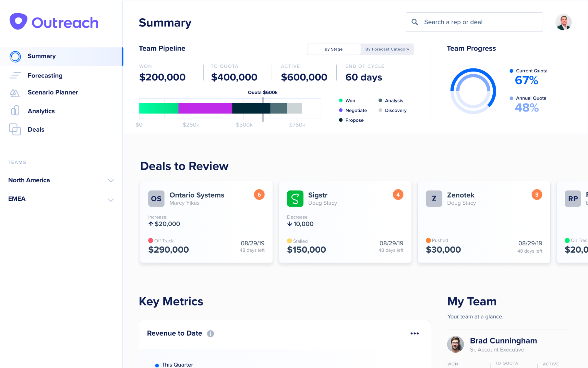Viewport: 588px width, 368px height.
Task: Click the search magnifier icon
Action: [415, 22]
